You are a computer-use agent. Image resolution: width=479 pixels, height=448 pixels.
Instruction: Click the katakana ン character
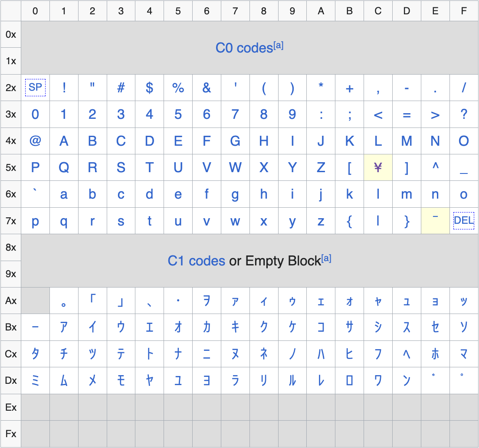point(407,381)
